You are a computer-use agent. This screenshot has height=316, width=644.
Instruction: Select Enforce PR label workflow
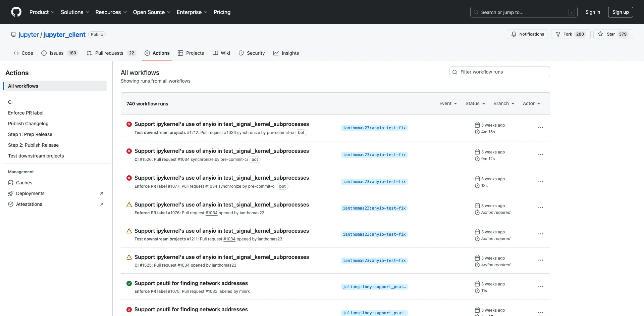pos(56,113)
